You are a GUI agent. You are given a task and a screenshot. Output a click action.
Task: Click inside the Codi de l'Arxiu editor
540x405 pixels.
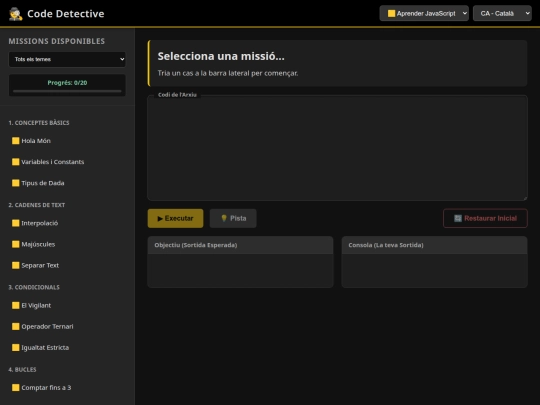(338, 148)
